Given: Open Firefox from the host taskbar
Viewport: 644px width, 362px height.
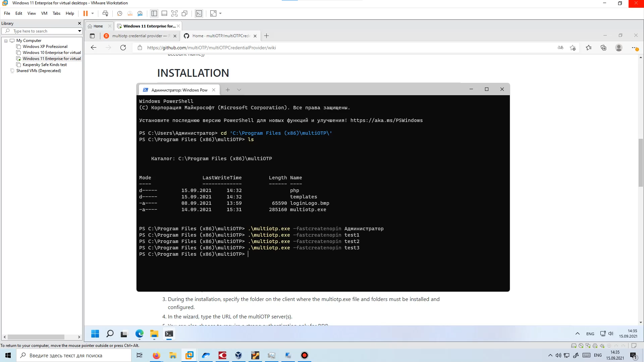Looking at the screenshot, I should click(x=156, y=355).
